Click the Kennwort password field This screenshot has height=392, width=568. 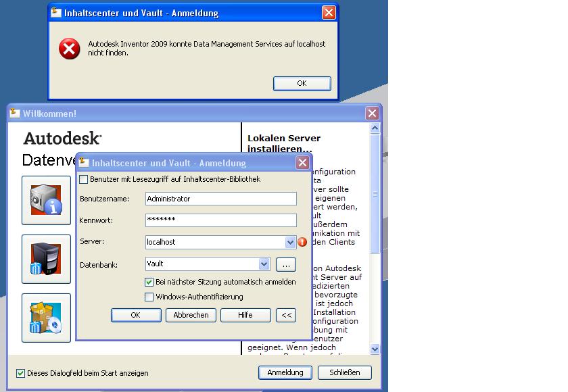221,220
